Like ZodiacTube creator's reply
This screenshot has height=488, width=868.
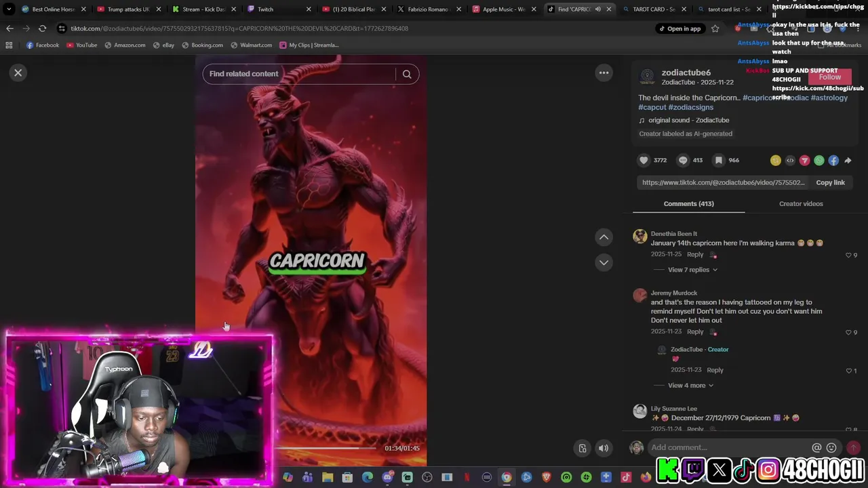(848, 371)
